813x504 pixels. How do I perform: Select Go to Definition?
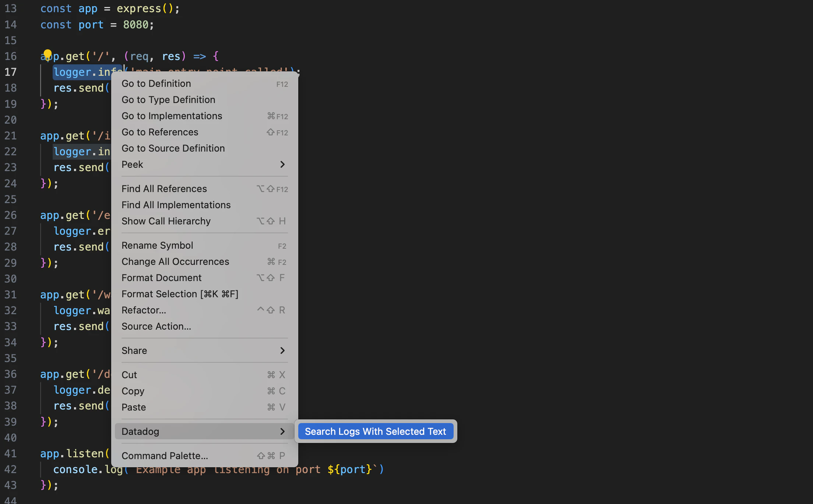pyautogui.click(x=156, y=84)
